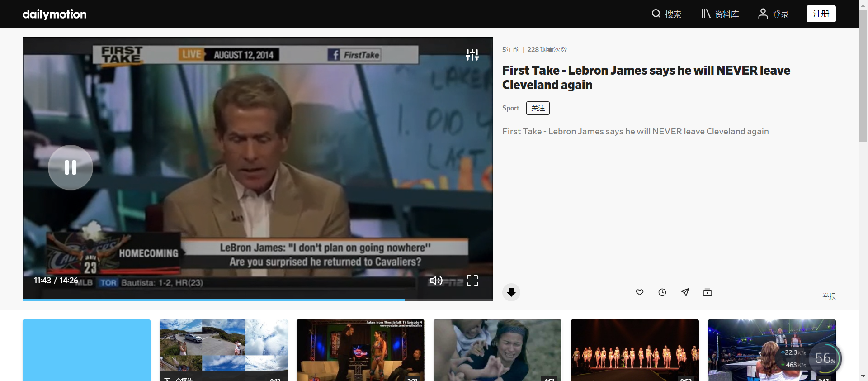The height and width of the screenshot is (381, 868).
Task: Click the video description text
Action: (x=636, y=131)
